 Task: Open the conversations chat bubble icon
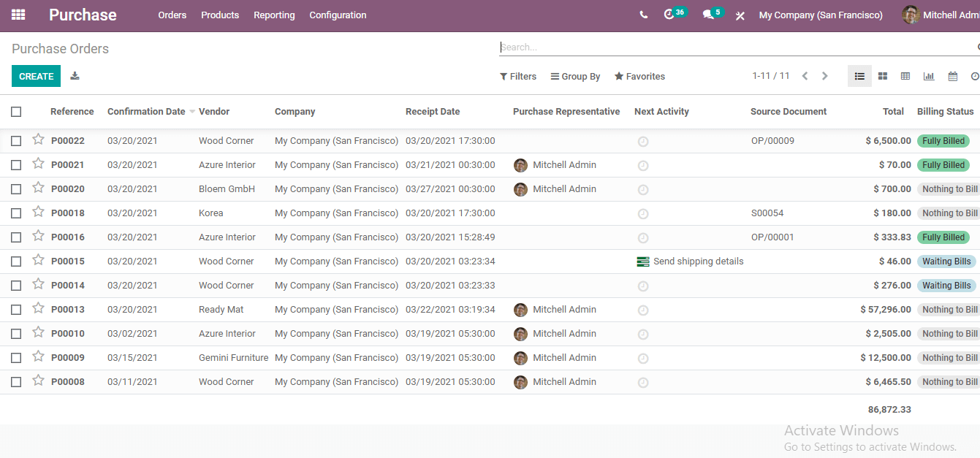707,15
